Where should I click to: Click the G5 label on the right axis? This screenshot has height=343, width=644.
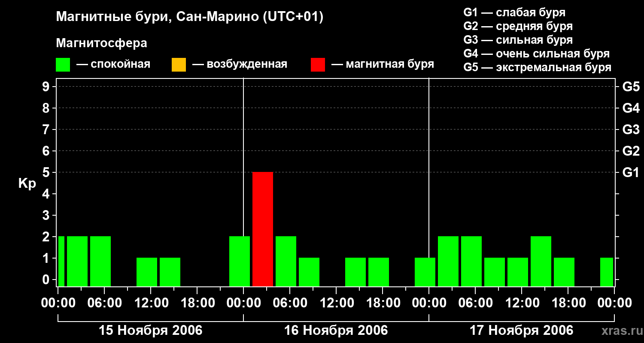[x=631, y=87]
